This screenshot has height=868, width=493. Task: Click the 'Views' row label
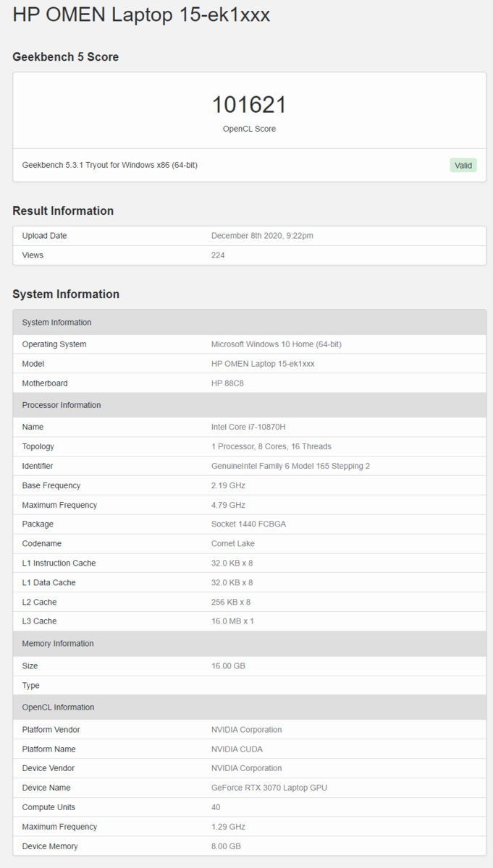click(33, 255)
